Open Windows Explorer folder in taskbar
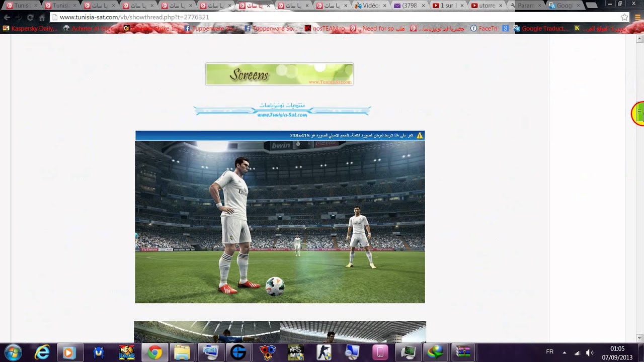This screenshot has width=644, height=362. point(182,352)
